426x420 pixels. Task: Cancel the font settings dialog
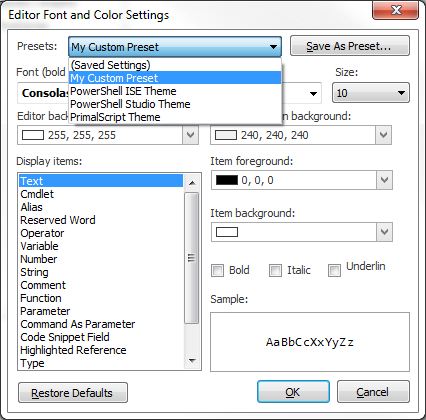tap(373, 392)
